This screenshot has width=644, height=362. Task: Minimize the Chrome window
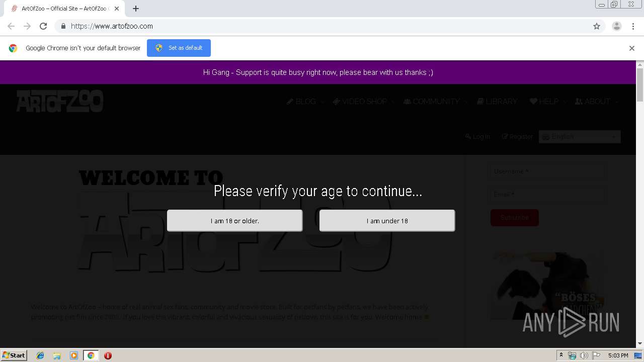click(x=602, y=5)
